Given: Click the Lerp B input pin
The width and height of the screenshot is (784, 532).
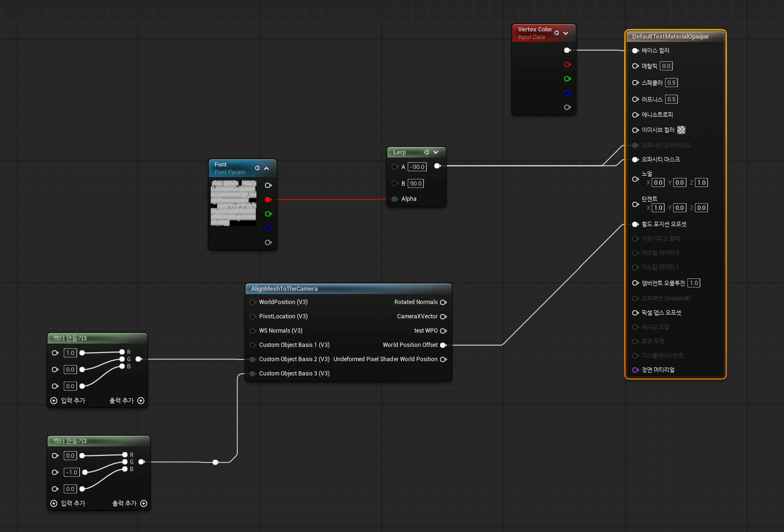Looking at the screenshot, I should (395, 184).
